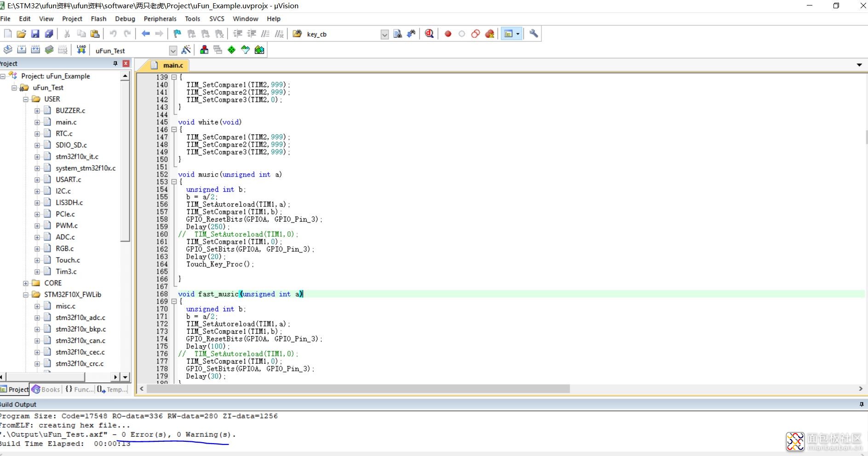Manage Run-Time Environment green diamond
Screen dimensions: 868x456
[232, 50]
